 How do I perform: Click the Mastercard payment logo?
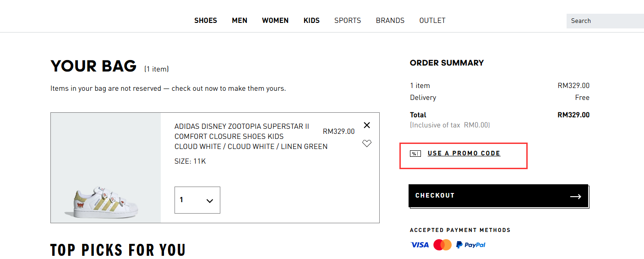[x=442, y=245]
